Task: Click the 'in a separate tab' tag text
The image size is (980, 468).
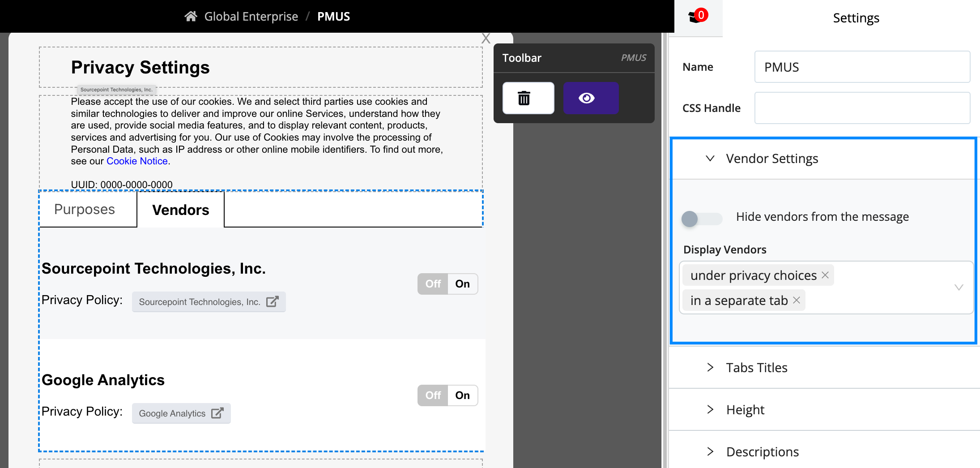Action: tap(739, 301)
